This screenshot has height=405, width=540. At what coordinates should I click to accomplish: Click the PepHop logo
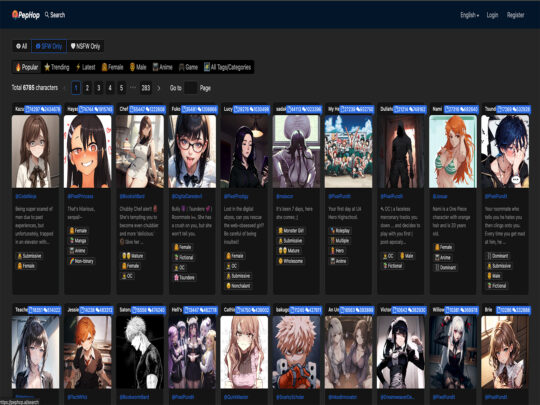(x=26, y=15)
